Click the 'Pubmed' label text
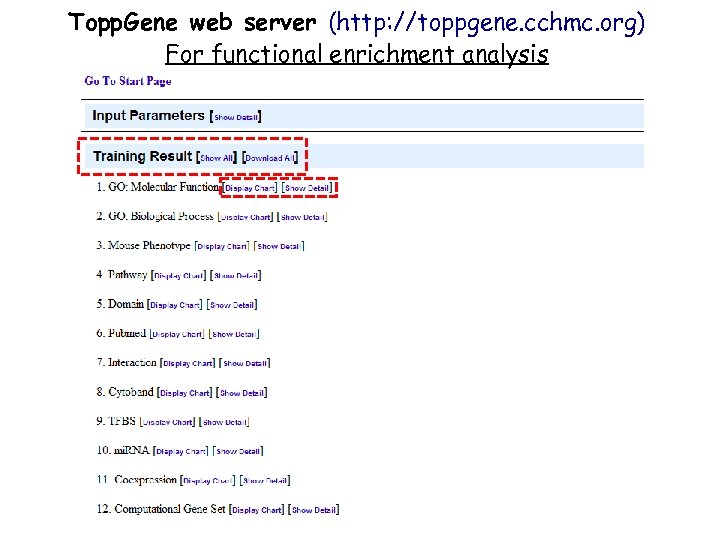 [x=127, y=333]
